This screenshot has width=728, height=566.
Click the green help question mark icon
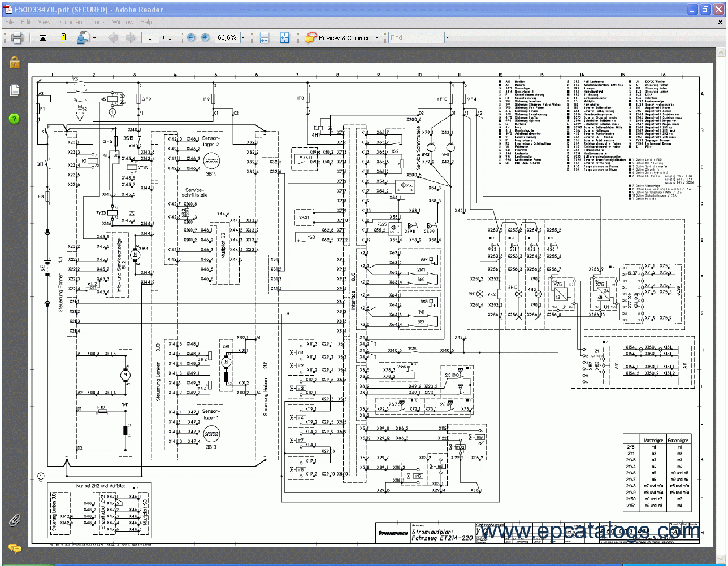coord(14,119)
